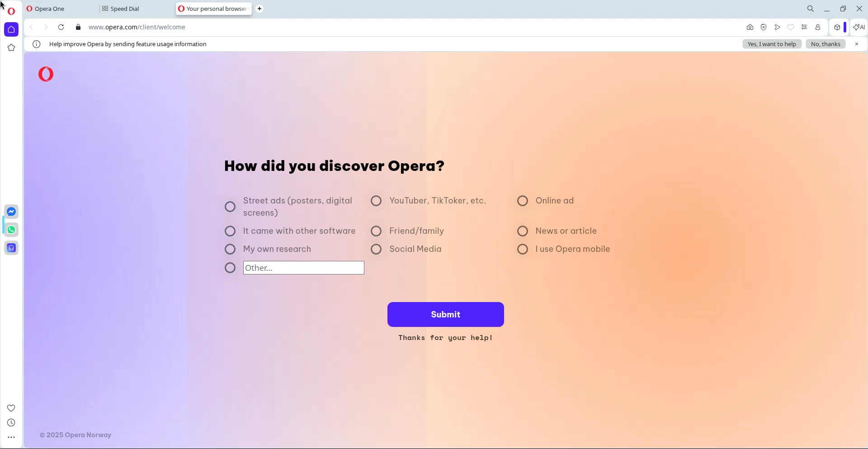Open the Opera main menu
The height and width of the screenshot is (449, 868).
11,11
